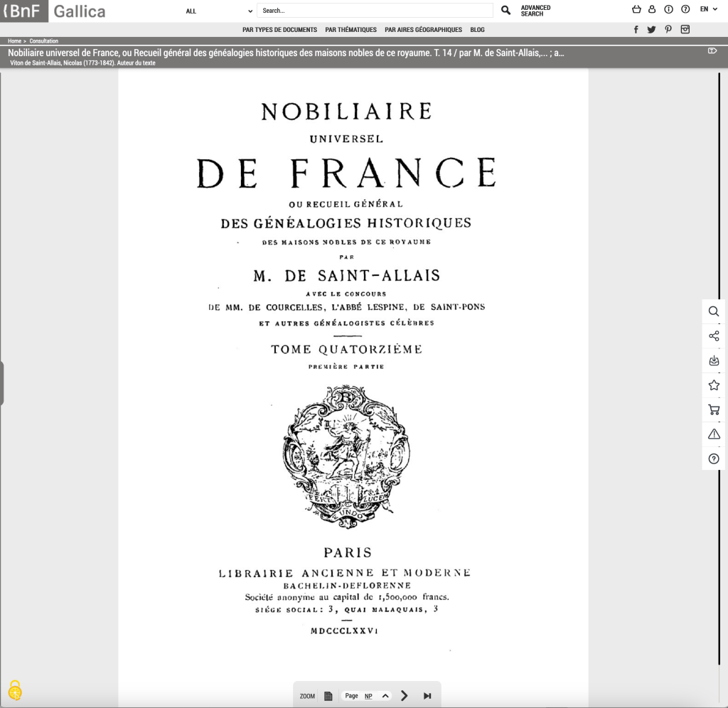Click the download icon in right sidebar
728x708 pixels.
(714, 361)
